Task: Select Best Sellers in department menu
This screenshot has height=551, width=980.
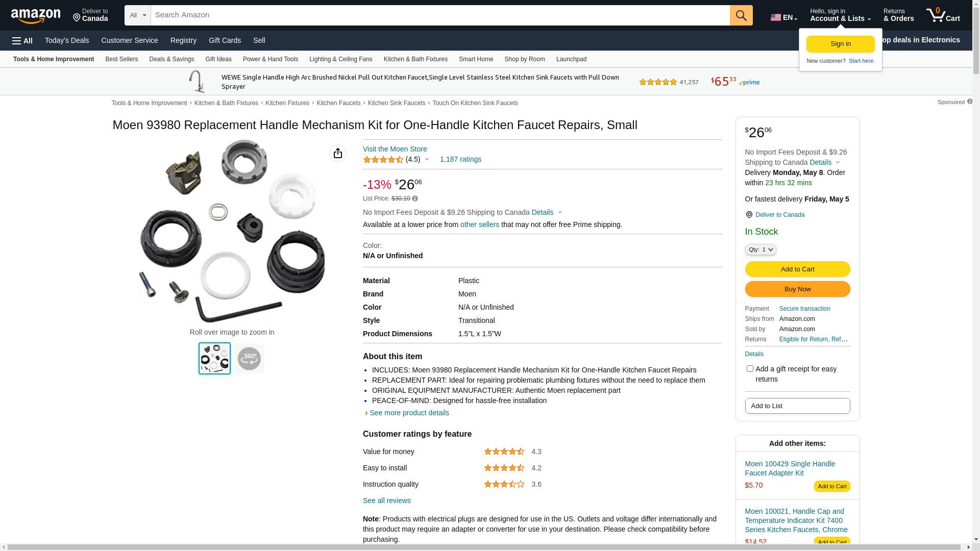Action: pos(121,59)
